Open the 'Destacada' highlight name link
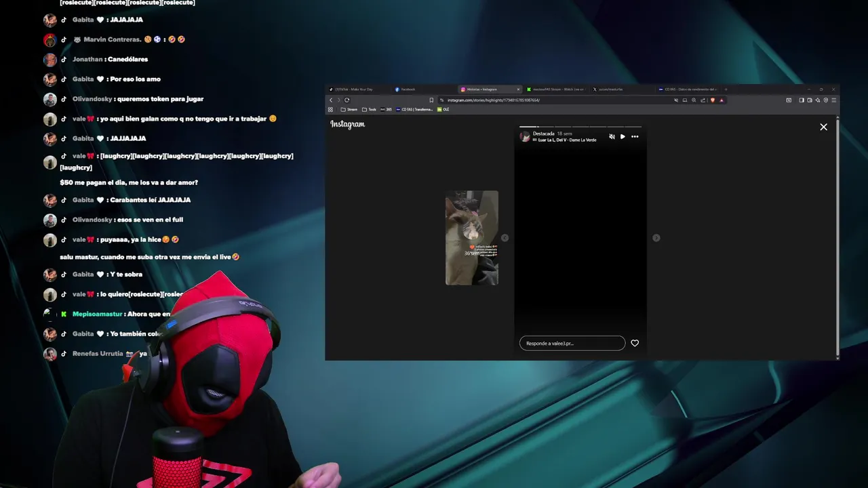 click(544, 134)
